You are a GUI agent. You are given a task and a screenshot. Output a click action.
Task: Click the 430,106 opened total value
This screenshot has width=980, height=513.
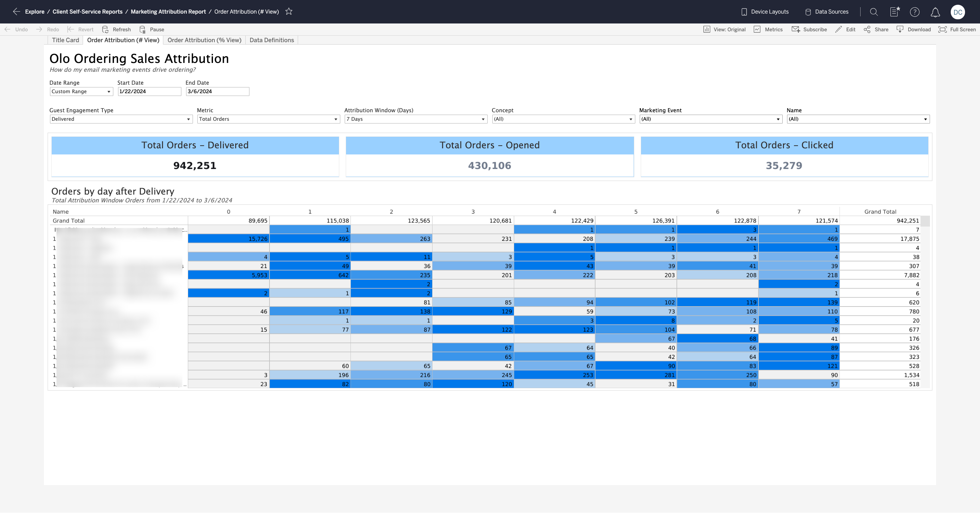click(490, 165)
